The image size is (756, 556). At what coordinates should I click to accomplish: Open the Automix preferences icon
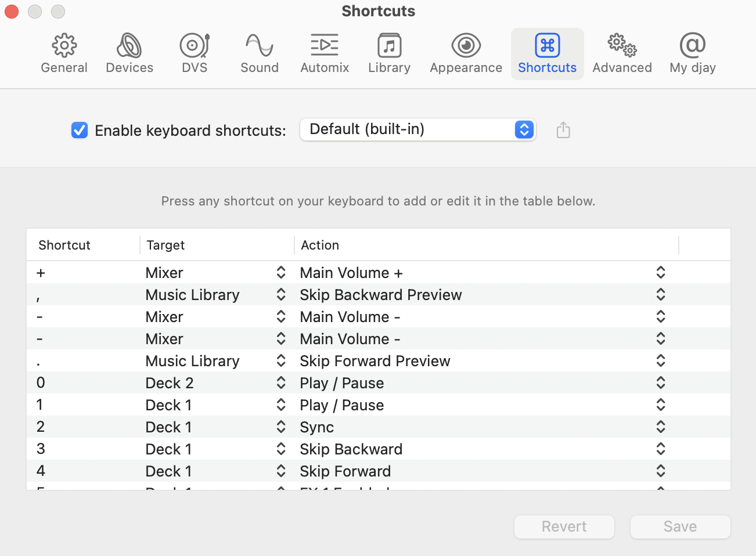point(324,52)
